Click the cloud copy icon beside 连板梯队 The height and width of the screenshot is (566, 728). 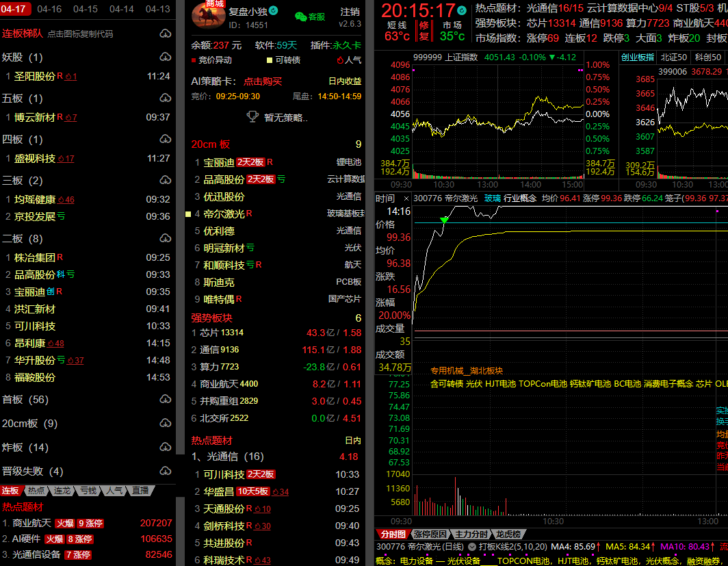click(x=165, y=34)
